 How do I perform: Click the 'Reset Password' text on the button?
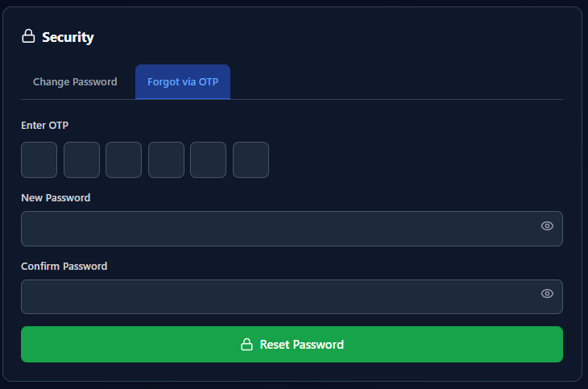point(301,345)
